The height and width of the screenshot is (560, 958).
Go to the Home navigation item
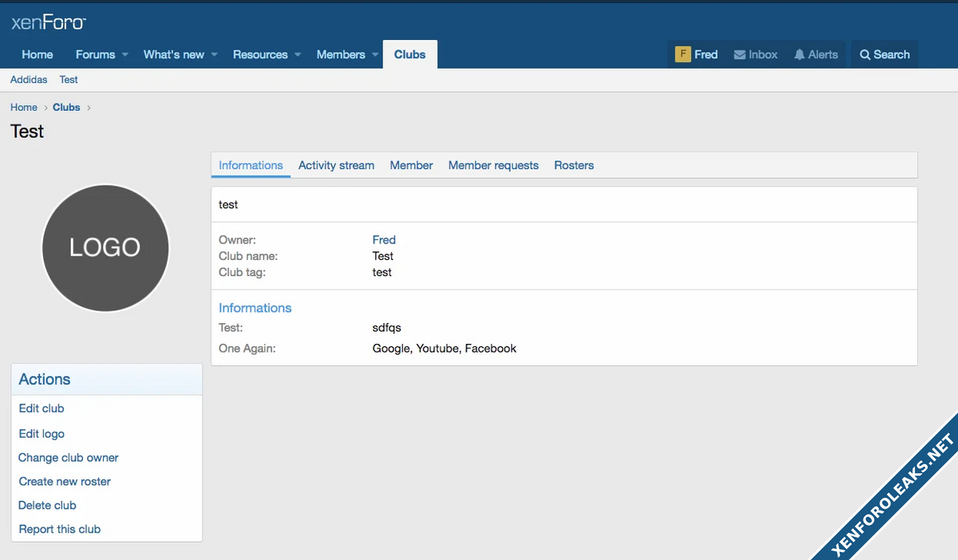(x=38, y=54)
